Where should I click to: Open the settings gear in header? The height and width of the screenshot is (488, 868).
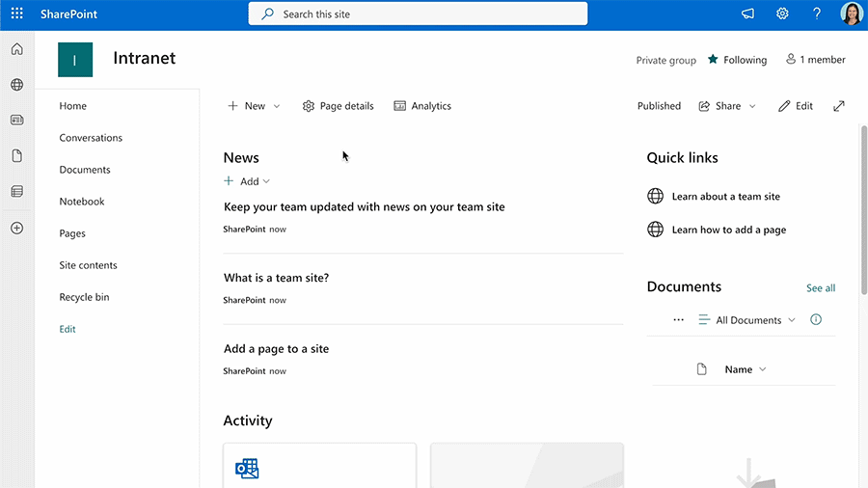782,14
